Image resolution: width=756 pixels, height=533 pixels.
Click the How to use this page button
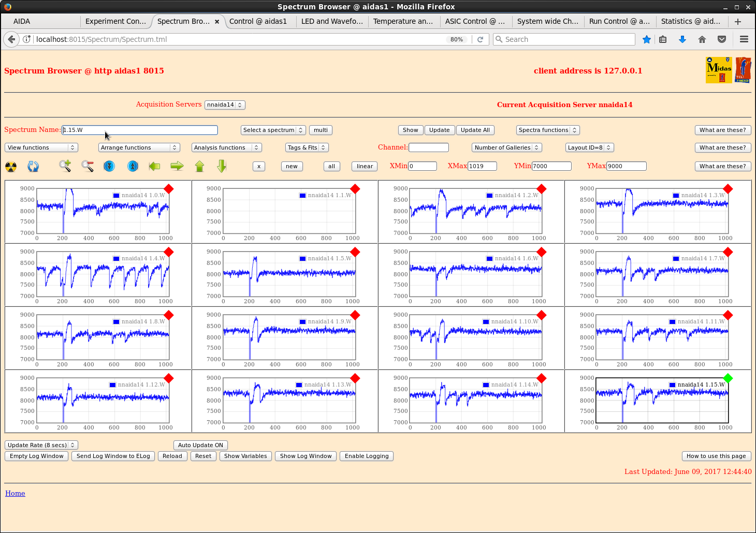pyautogui.click(x=717, y=456)
